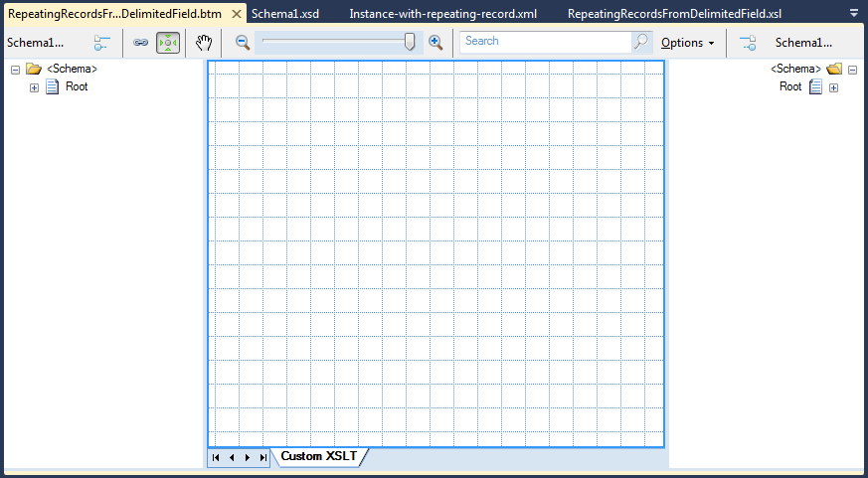The image size is (868, 478).
Task: Go to first map page
Action: tap(216, 457)
